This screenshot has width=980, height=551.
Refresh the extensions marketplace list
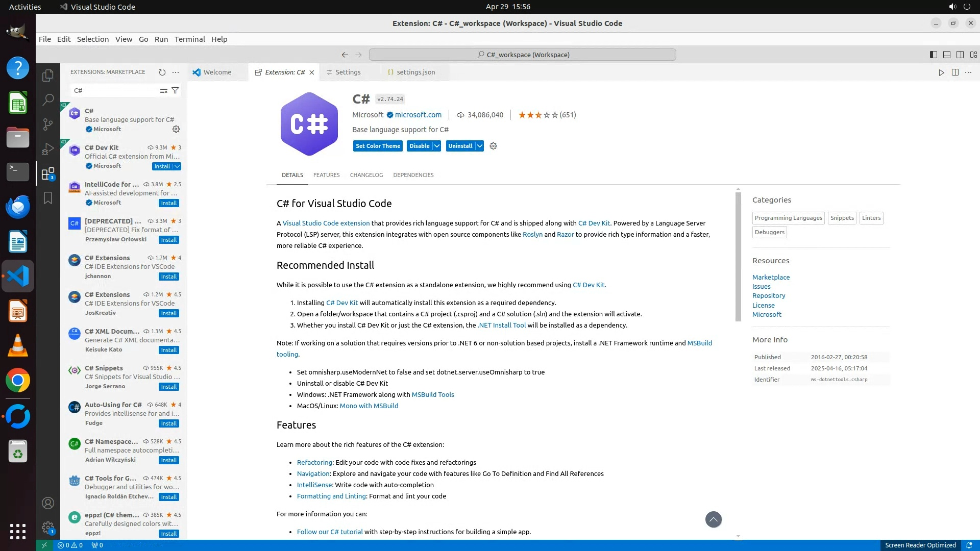pos(162,72)
